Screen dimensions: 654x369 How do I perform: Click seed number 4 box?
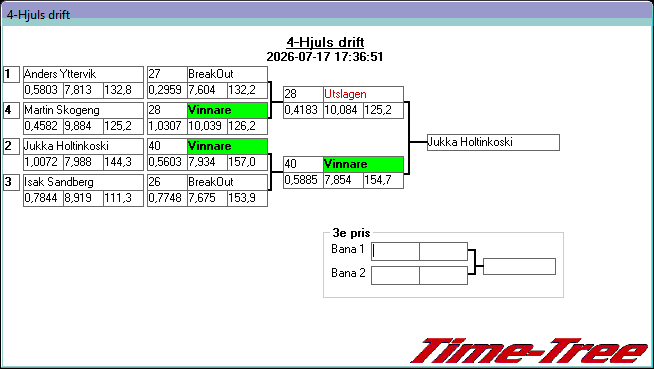(11, 110)
